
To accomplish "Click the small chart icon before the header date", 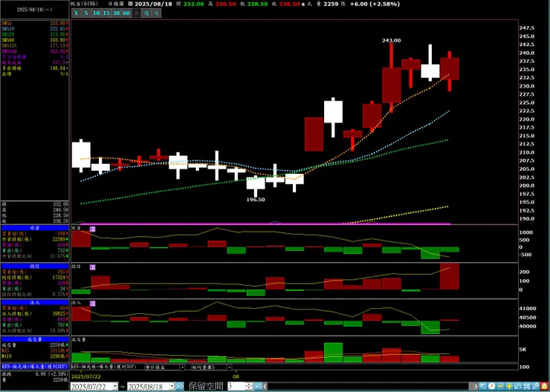I will [130, 4].
